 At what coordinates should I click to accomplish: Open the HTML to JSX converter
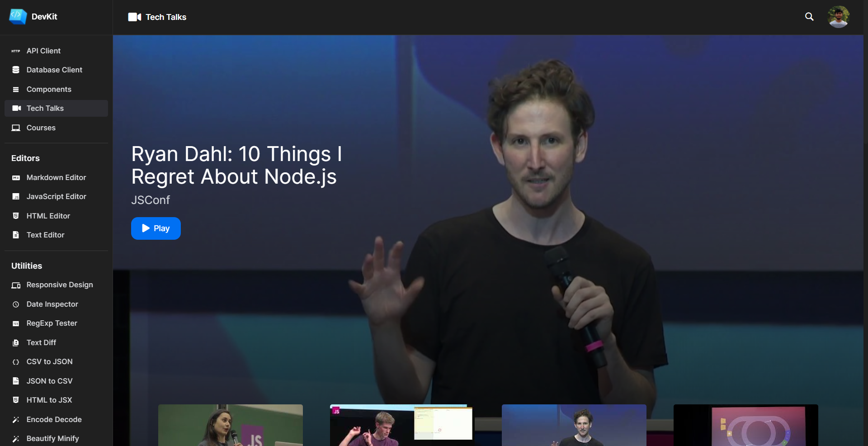[x=48, y=400]
